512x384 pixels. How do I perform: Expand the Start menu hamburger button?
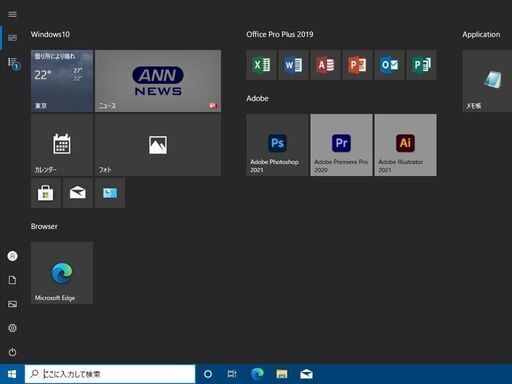pos(12,14)
